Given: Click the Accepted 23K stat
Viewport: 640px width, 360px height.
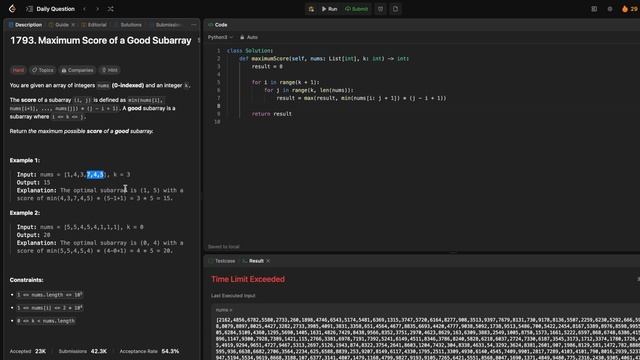Looking at the screenshot, I should click(x=28, y=351).
